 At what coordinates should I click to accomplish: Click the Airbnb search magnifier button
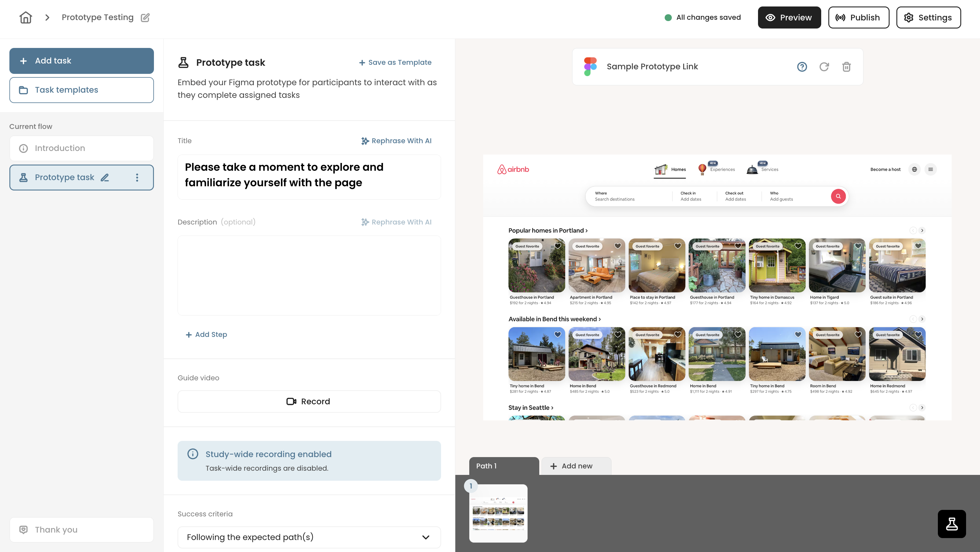pyautogui.click(x=838, y=196)
